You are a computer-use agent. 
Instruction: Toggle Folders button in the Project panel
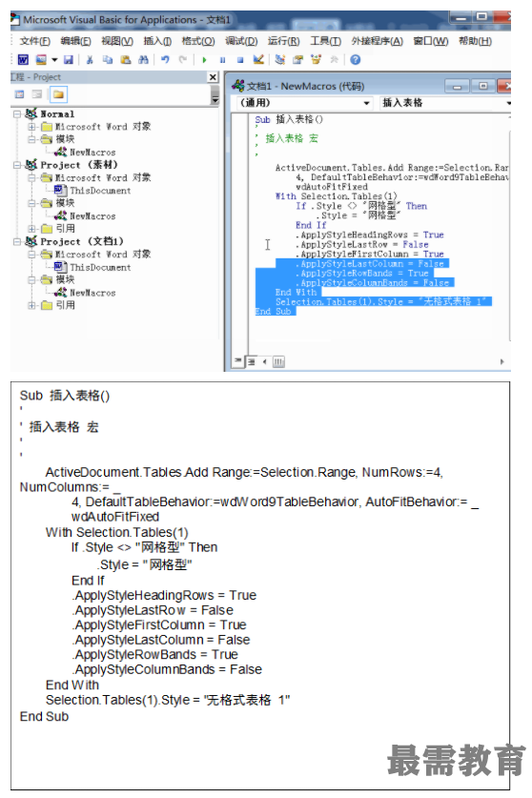pyautogui.click(x=58, y=94)
